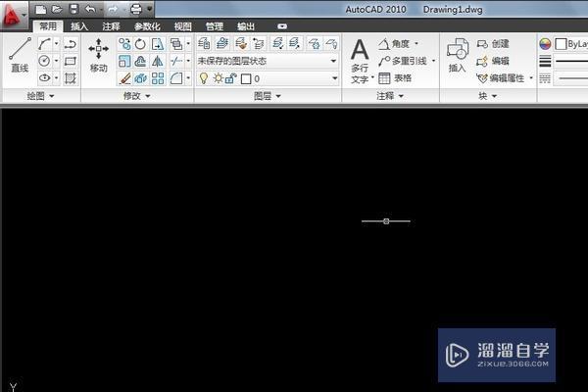Expand the 块 panel title arrow
Viewport: 588px width, 392px height.
pyautogui.click(x=494, y=96)
